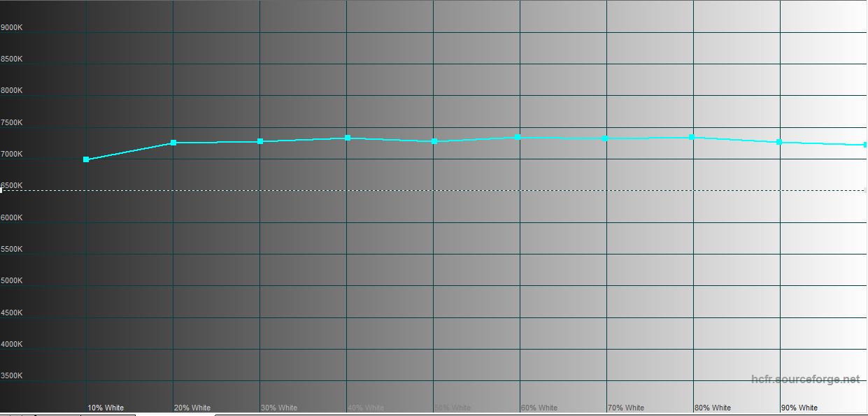Click the curve marker at 30% White
This screenshot has width=868, height=416.
(x=260, y=141)
